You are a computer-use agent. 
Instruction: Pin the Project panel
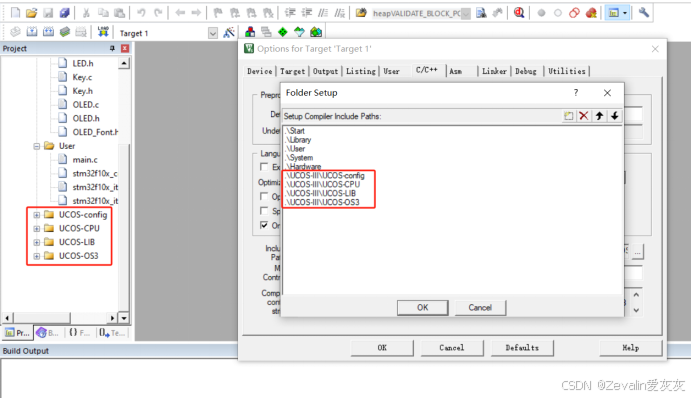coord(112,48)
